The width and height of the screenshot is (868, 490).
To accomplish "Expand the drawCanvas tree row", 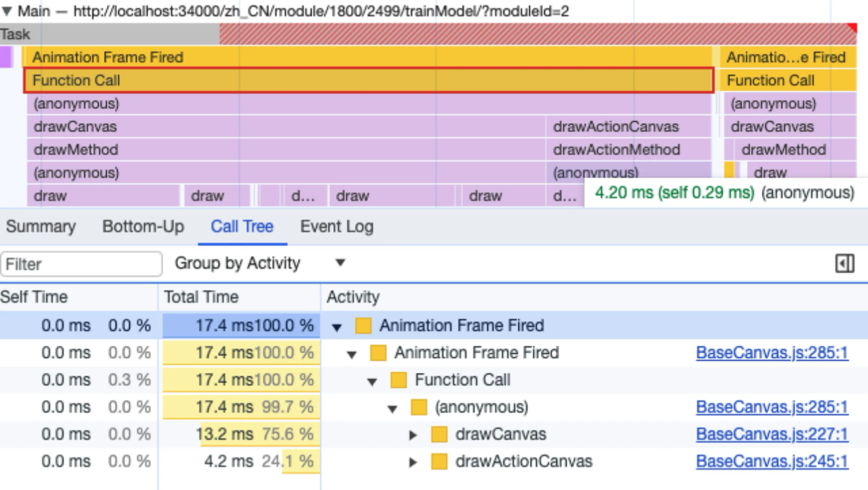I will pos(413,435).
